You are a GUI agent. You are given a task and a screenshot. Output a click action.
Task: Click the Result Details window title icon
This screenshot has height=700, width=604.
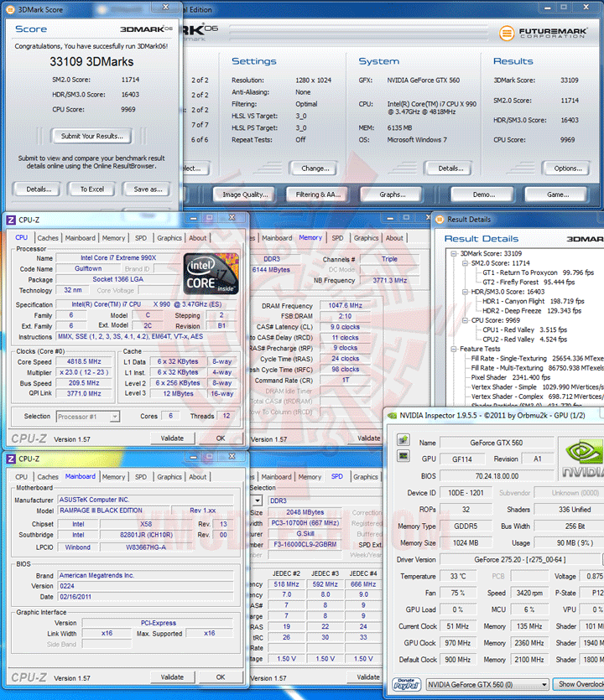[440, 219]
